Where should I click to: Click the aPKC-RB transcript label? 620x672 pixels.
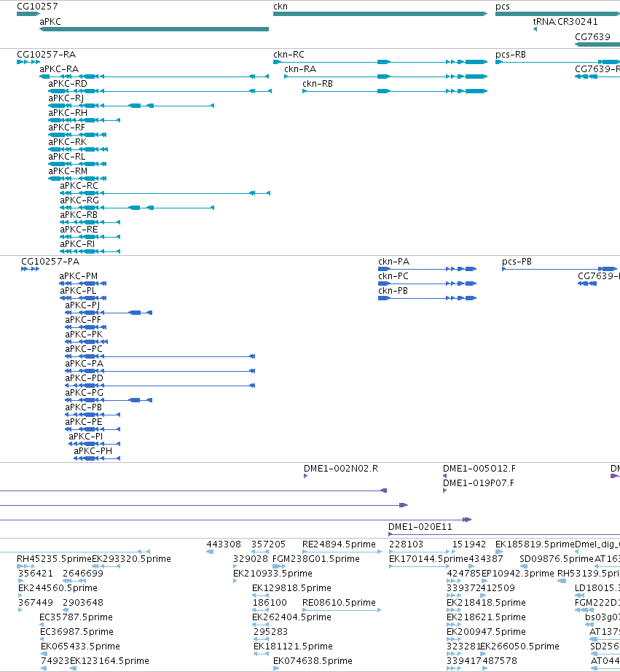(79, 215)
